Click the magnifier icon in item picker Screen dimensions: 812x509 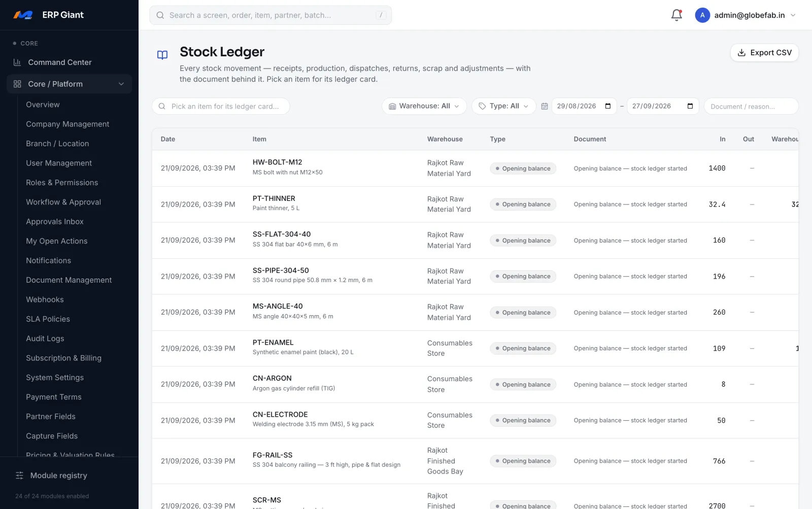(162, 107)
